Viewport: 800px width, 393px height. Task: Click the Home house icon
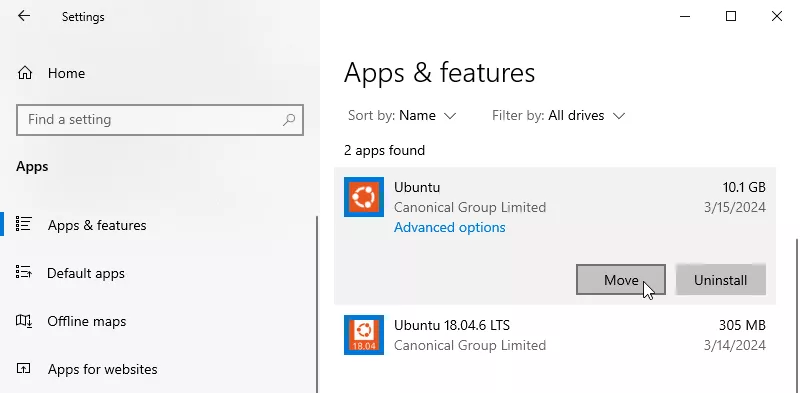24,73
